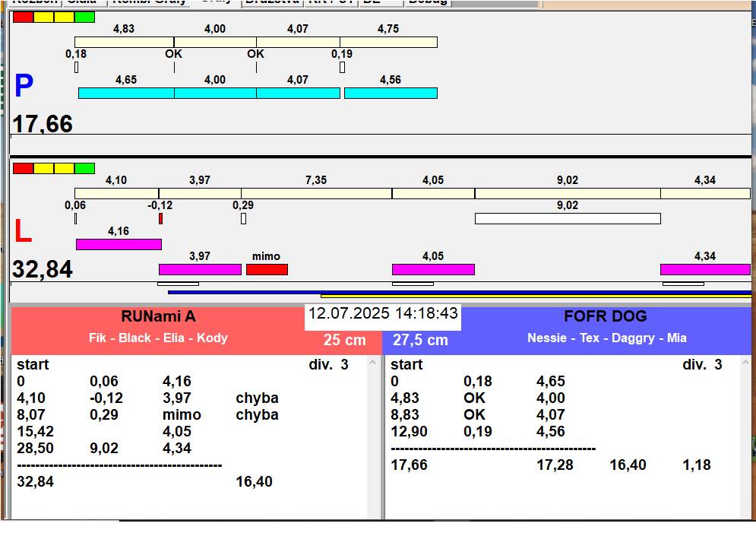Click the green start light in lane L
The height and width of the screenshot is (533, 756).
[85, 168]
